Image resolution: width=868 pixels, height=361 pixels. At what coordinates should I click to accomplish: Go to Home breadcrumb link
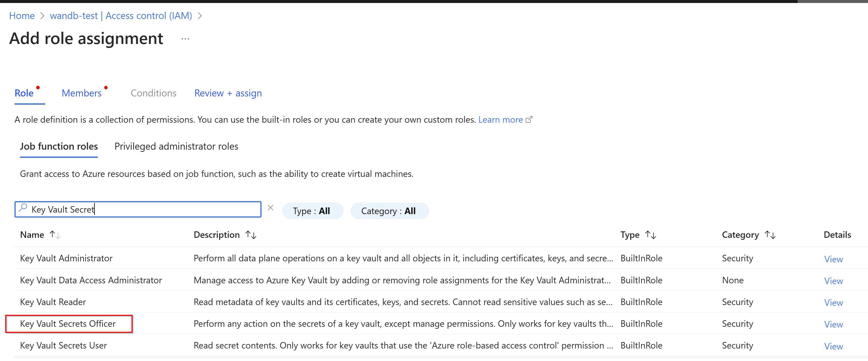pyautogui.click(x=22, y=15)
